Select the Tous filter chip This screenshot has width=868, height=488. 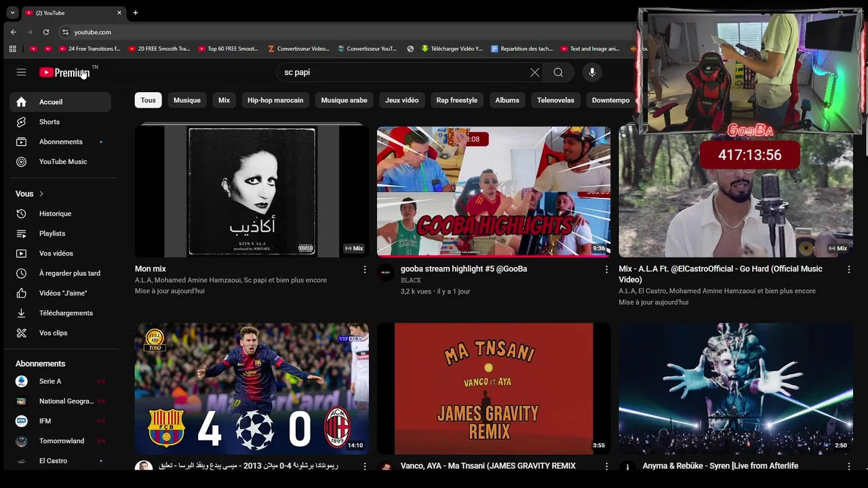148,100
